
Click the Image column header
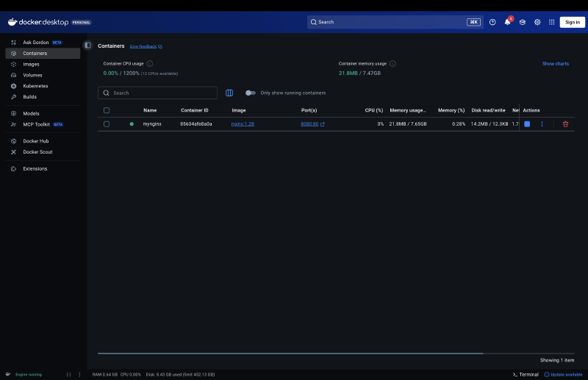tap(238, 110)
